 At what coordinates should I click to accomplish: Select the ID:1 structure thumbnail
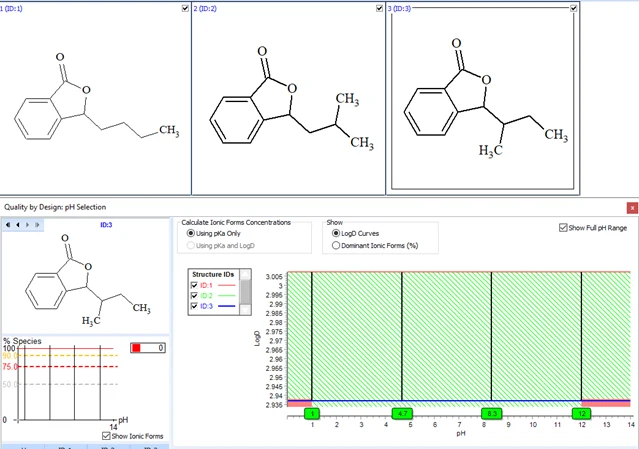[95, 98]
